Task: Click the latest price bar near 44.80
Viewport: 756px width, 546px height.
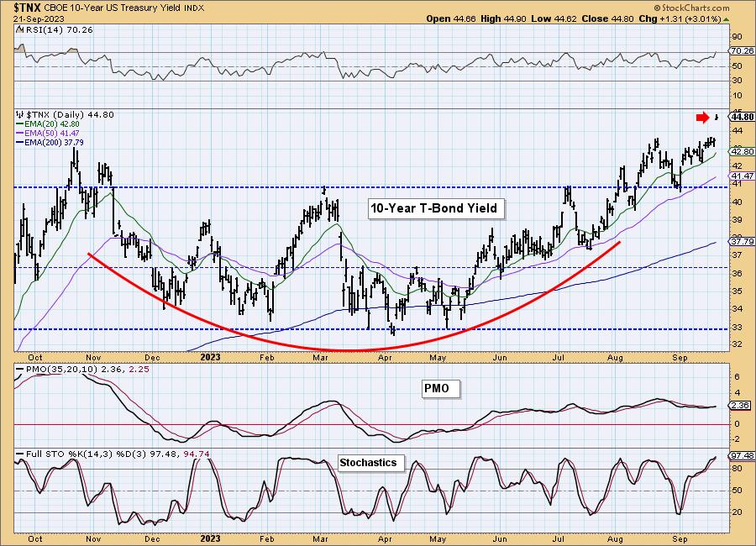Action: [x=717, y=117]
